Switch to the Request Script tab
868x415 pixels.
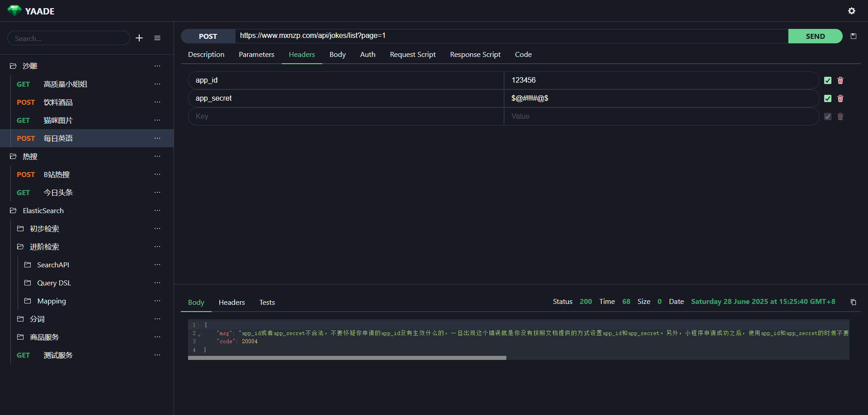[x=412, y=54]
